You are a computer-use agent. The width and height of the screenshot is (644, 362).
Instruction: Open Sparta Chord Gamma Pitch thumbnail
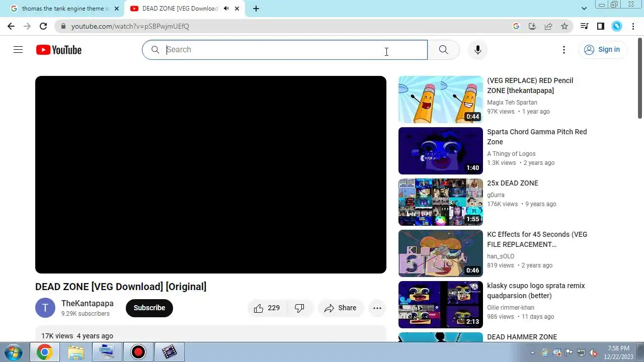click(441, 151)
